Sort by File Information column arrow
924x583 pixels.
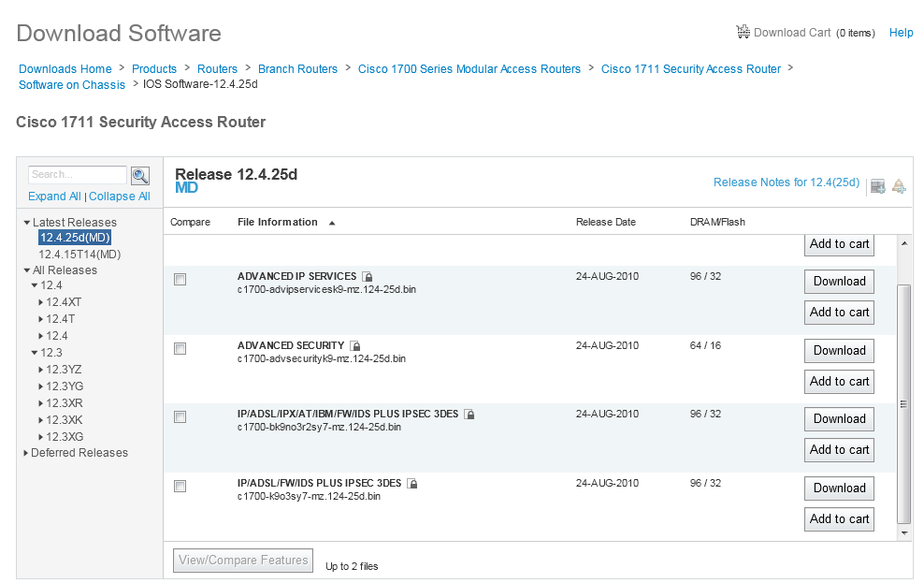pyautogui.click(x=332, y=223)
